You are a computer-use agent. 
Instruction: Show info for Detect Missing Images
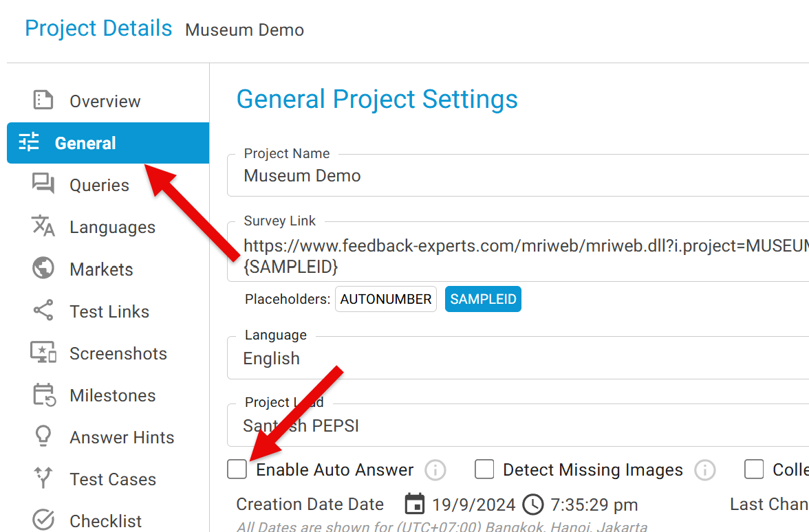click(x=704, y=470)
